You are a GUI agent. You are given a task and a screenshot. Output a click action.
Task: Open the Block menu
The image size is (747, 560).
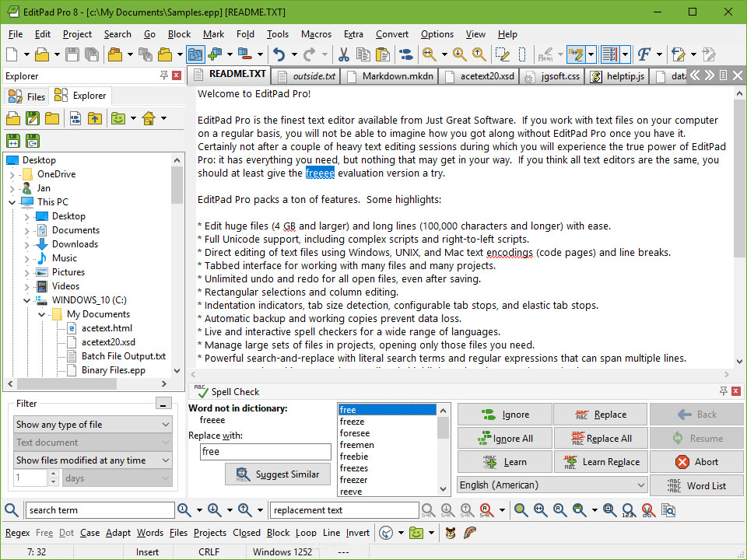point(179,34)
